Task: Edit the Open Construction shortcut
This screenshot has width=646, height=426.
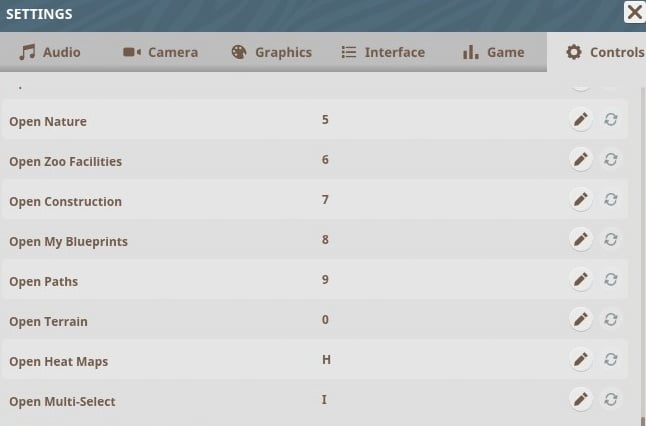Action: coord(580,200)
